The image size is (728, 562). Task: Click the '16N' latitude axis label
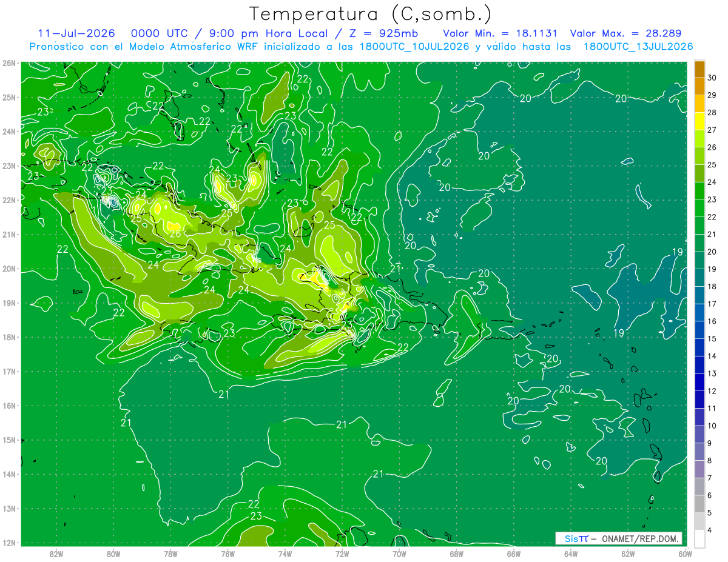[x=8, y=406]
